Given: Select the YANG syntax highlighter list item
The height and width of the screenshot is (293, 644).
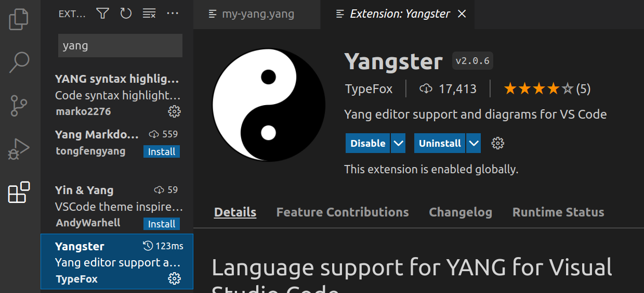Looking at the screenshot, I should click(x=117, y=95).
